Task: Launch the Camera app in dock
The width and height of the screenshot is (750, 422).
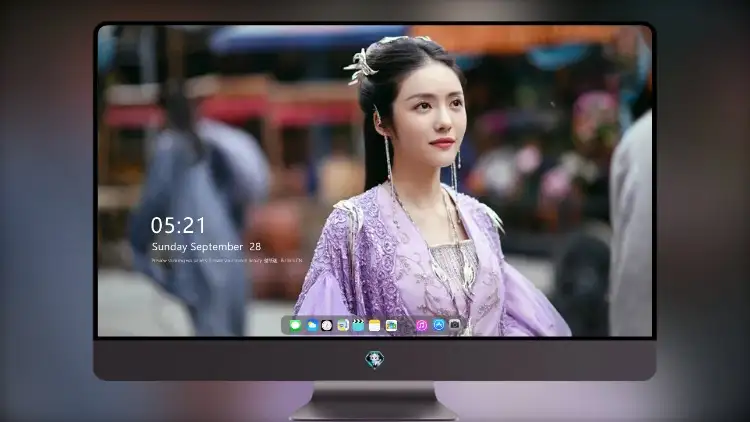Action: pyautogui.click(x=455, y=325)
